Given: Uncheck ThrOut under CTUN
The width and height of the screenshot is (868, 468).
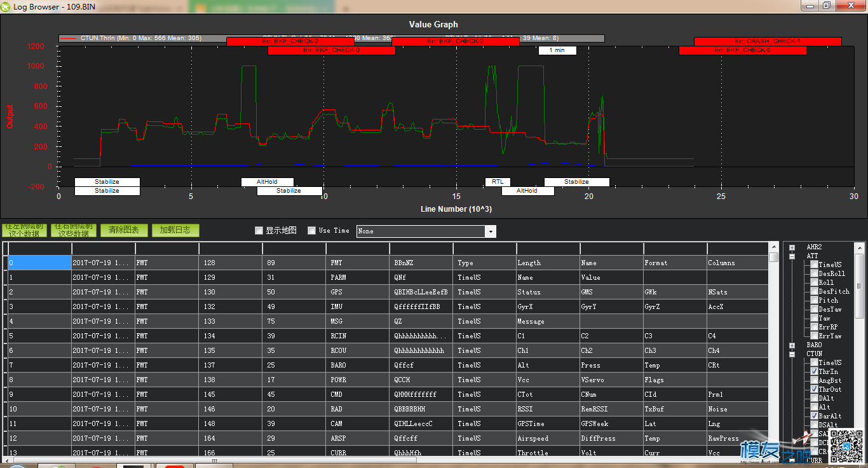Looking at the screenshot, I should [x=814, y=389].
